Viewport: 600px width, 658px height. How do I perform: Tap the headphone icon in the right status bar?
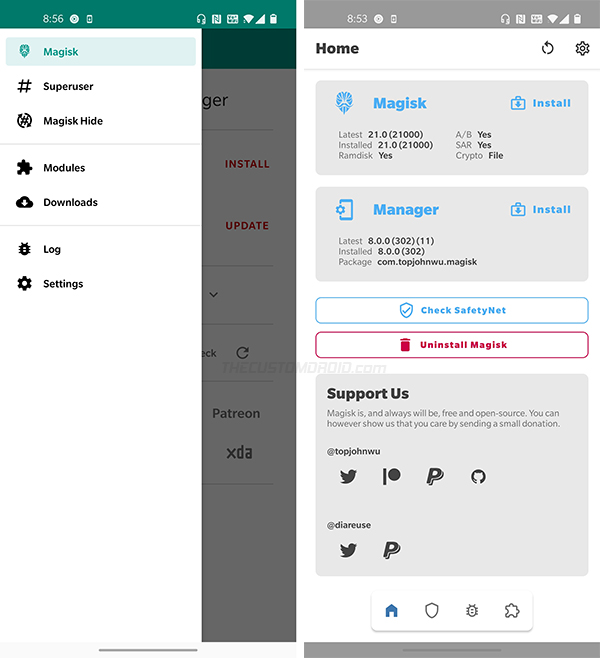click(x=505, y=19)
